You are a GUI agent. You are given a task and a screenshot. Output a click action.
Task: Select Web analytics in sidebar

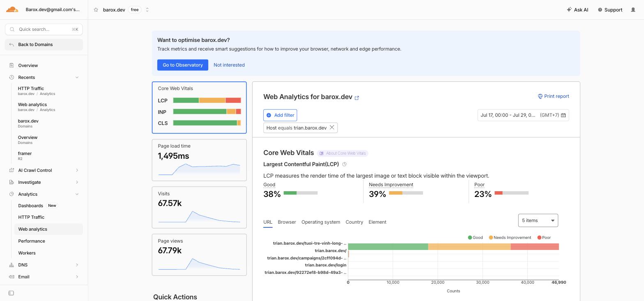[48, 229]
